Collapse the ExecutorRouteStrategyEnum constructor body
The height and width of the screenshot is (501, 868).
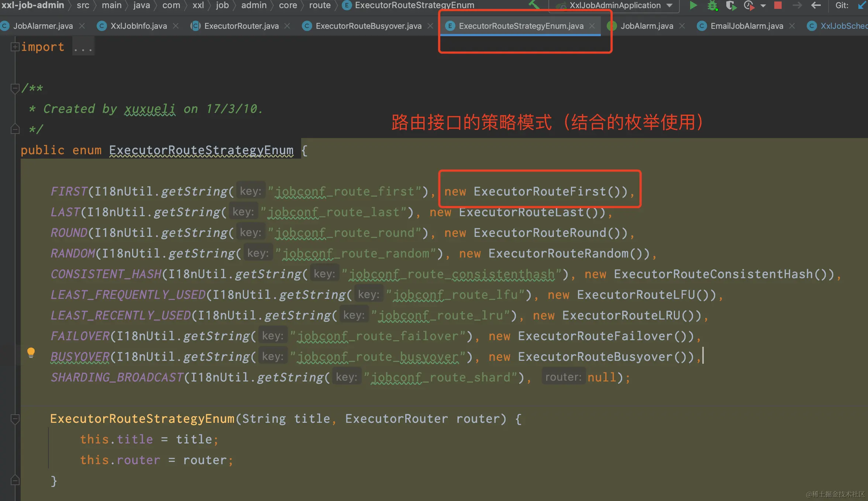click(x=15, y=419)
